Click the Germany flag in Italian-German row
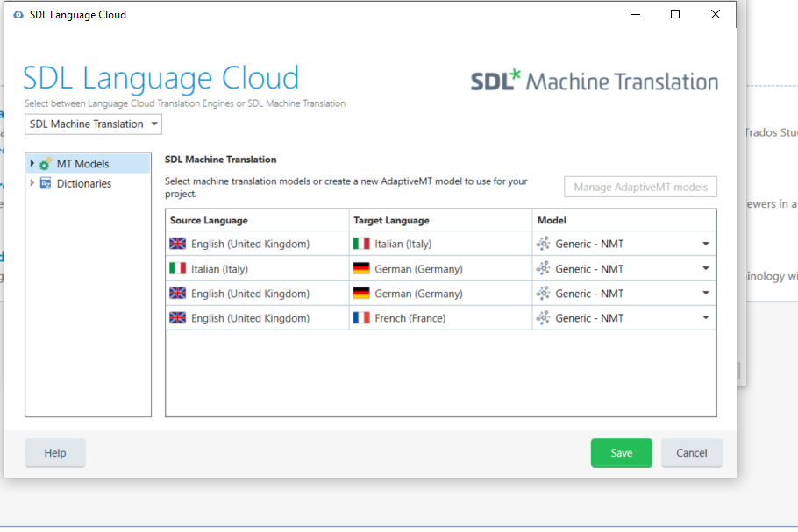Image resolution: width=798 pixels, height=532 pixels. (x=361, y=268)
